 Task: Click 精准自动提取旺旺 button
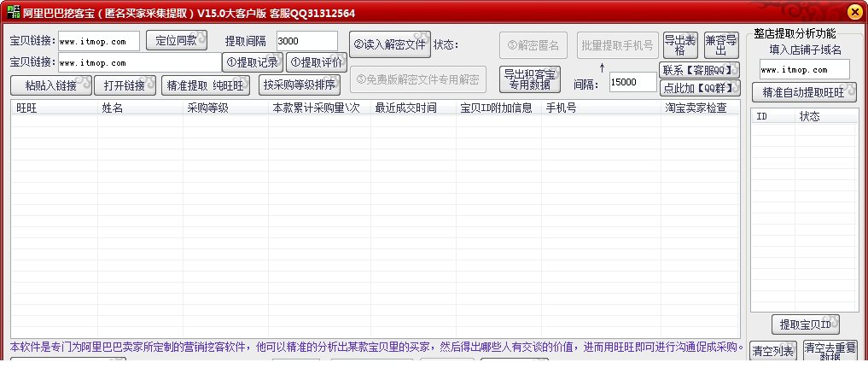point(804,92)
